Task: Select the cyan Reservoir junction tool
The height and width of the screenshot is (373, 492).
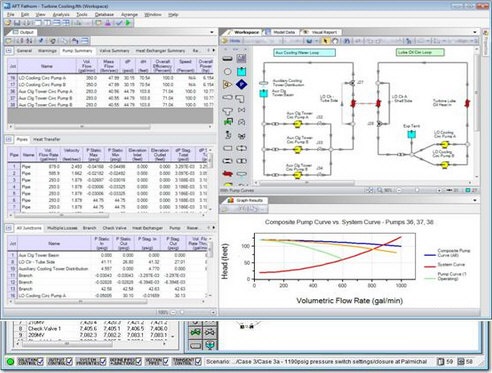Action: [x=242, y=71]
